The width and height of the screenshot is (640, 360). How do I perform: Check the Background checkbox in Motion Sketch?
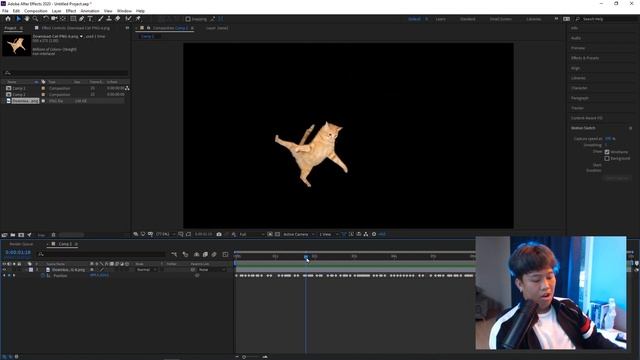(x=607, y=158)
